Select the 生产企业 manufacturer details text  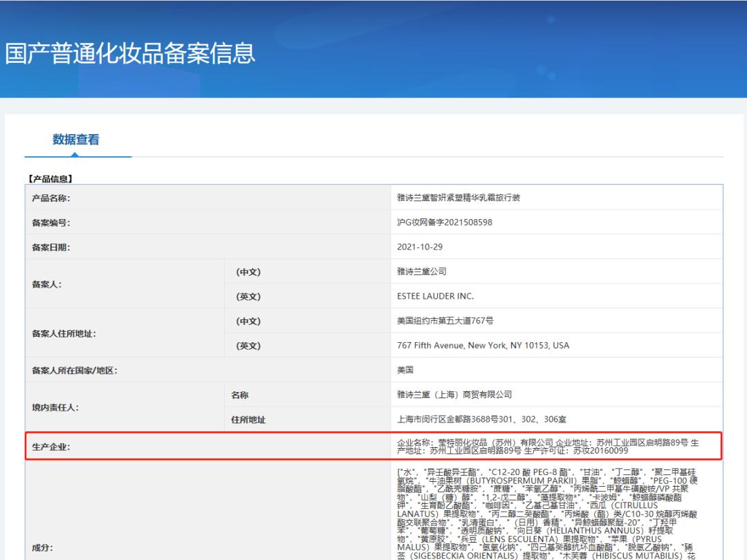[548, 447]
